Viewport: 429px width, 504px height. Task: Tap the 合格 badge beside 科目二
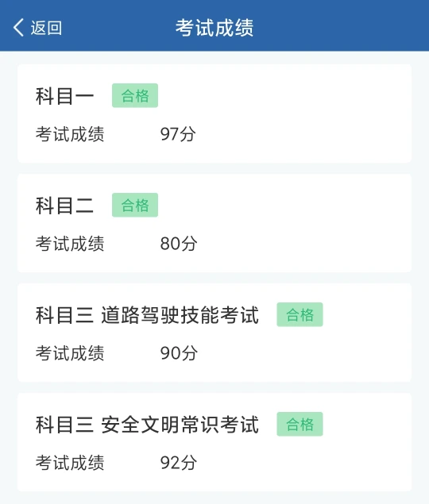135,205
